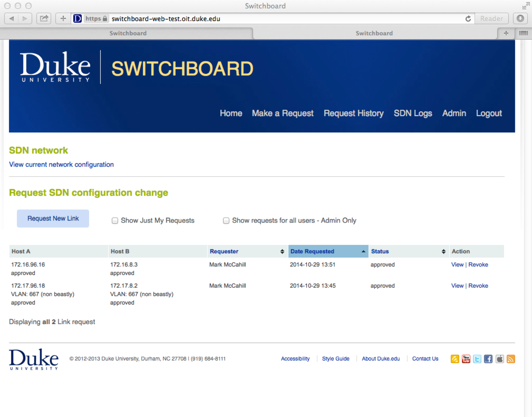The width and height of the screenshot is (532, 417).
Task: Click the SWITCHBOARD site title
Action: [182, 69]
